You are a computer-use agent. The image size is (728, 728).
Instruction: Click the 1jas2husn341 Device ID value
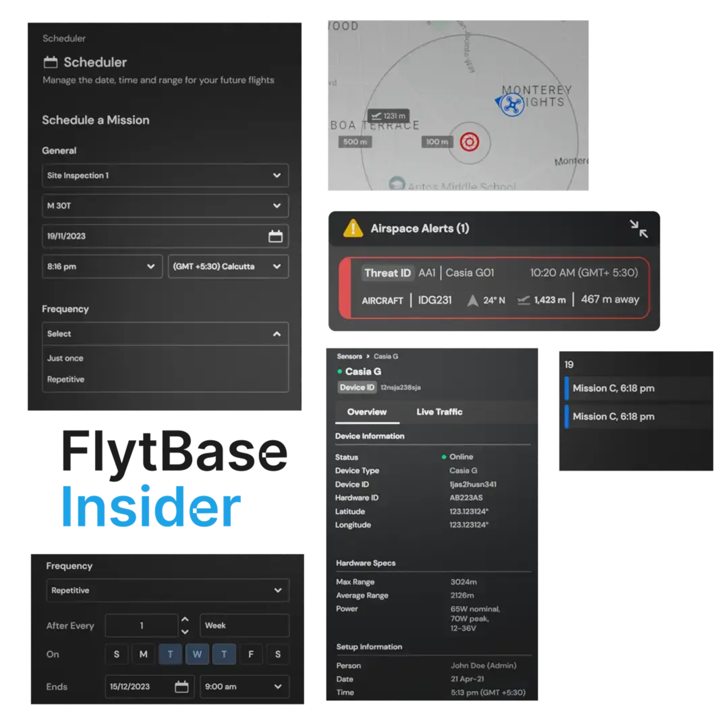tap(473, 484)
